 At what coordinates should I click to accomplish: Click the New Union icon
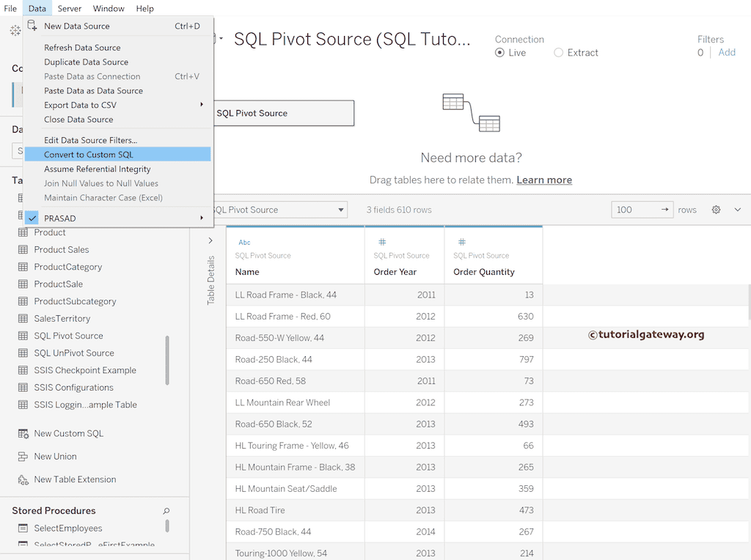click(x=23, y=457)
